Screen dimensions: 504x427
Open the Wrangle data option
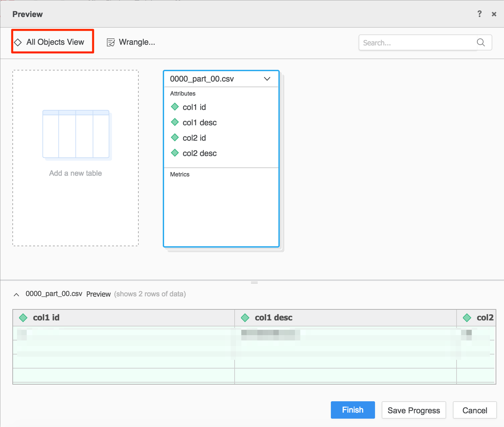131,42
